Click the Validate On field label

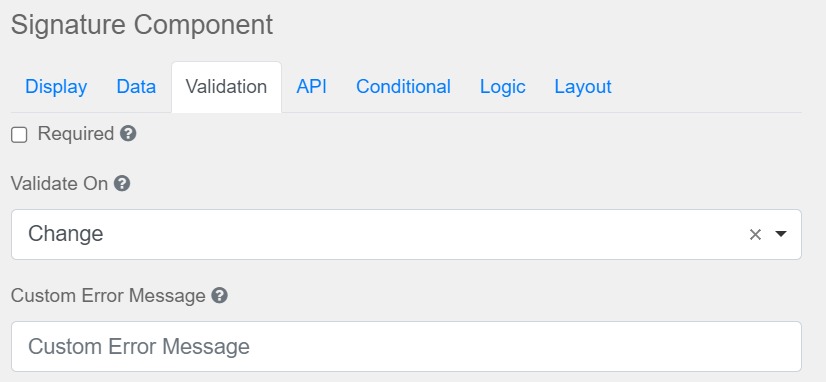pos(60,184)
